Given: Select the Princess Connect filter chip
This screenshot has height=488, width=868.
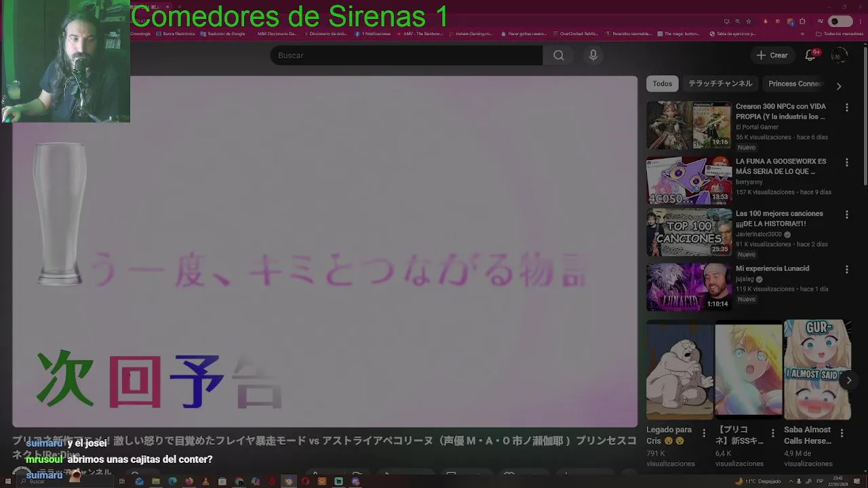Looking at the screenshot, I should click(795, 84).
